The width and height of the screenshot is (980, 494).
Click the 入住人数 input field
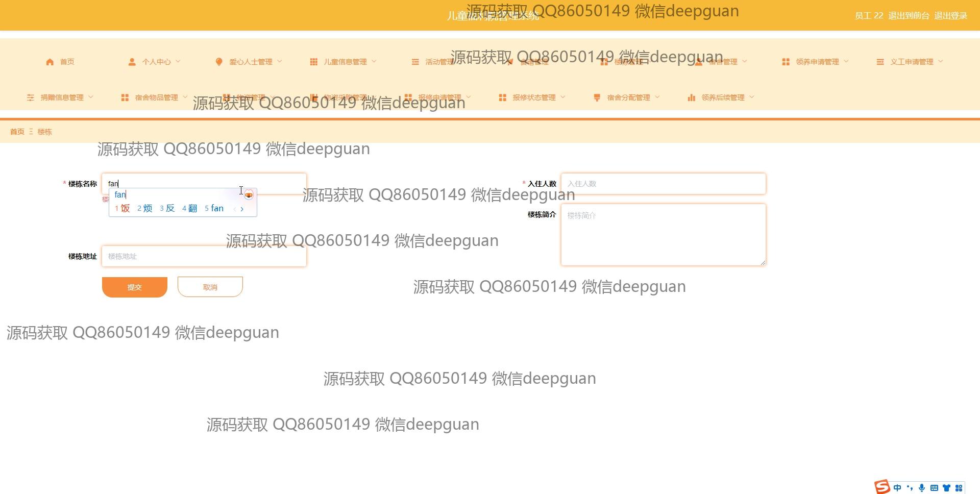tap(663, 184)
